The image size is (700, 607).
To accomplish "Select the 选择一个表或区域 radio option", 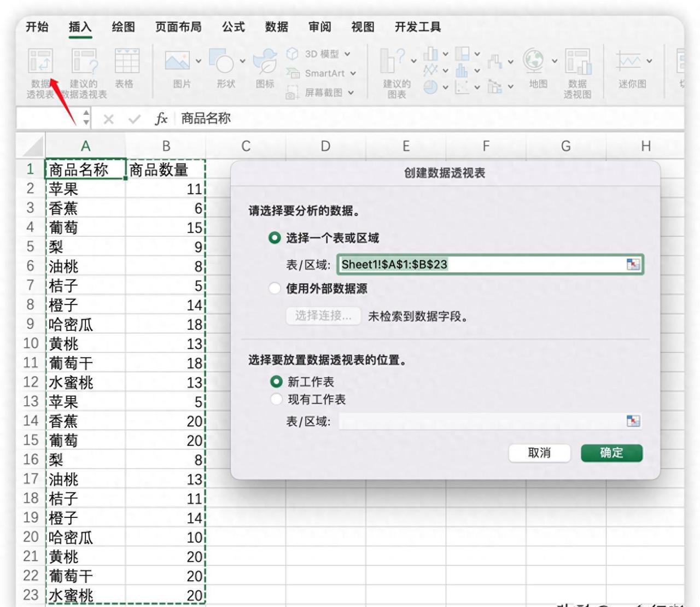I will tap(275, 238).
